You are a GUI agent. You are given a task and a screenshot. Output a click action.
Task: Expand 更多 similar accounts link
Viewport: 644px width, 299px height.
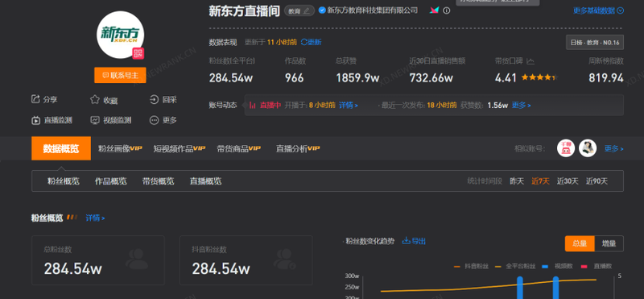(613, 148)
